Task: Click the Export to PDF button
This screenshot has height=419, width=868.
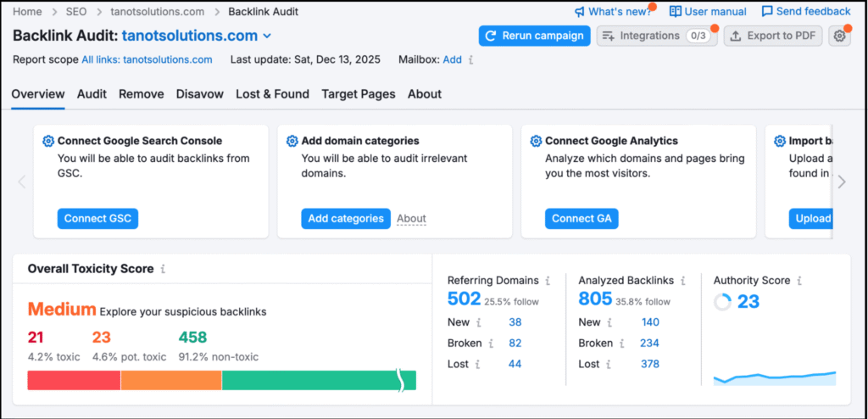Action: pos(773,36)
